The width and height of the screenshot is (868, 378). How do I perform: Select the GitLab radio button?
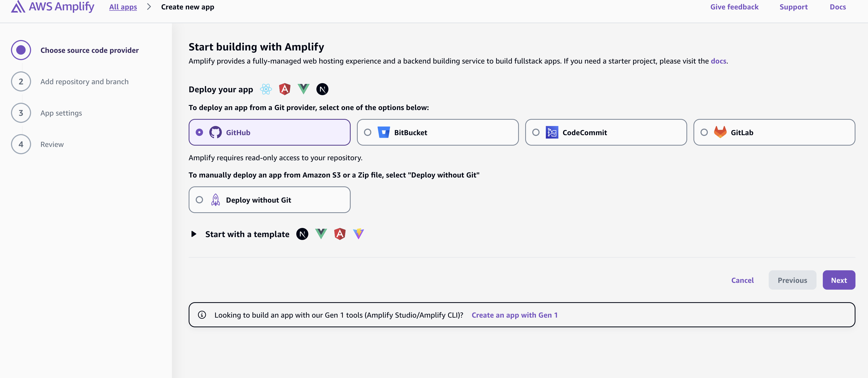pos(704,133)
